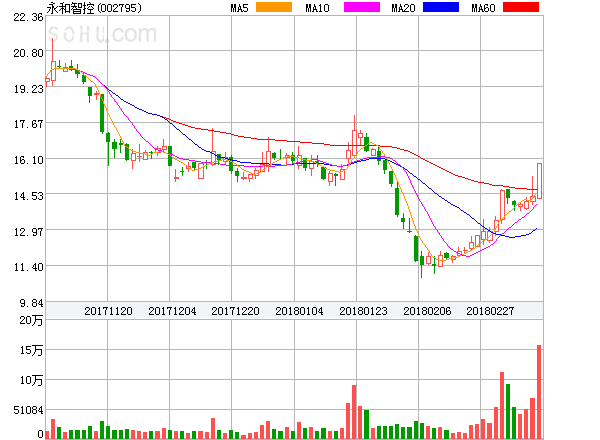This screenshot has width=600, height=440.
Task: Click the 19.23 price axis label
Action: tap(28, 89)
